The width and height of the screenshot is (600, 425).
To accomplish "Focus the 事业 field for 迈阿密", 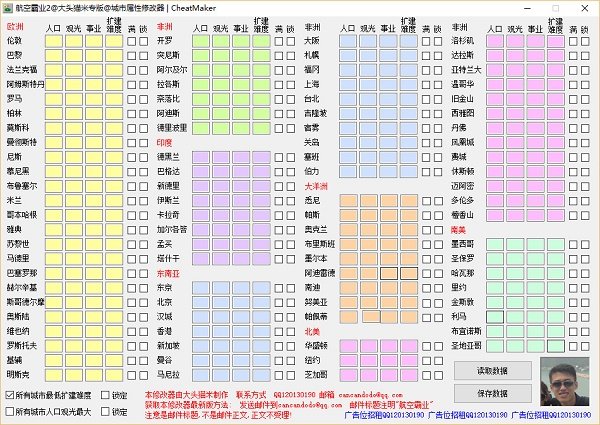I will (535, 186).
